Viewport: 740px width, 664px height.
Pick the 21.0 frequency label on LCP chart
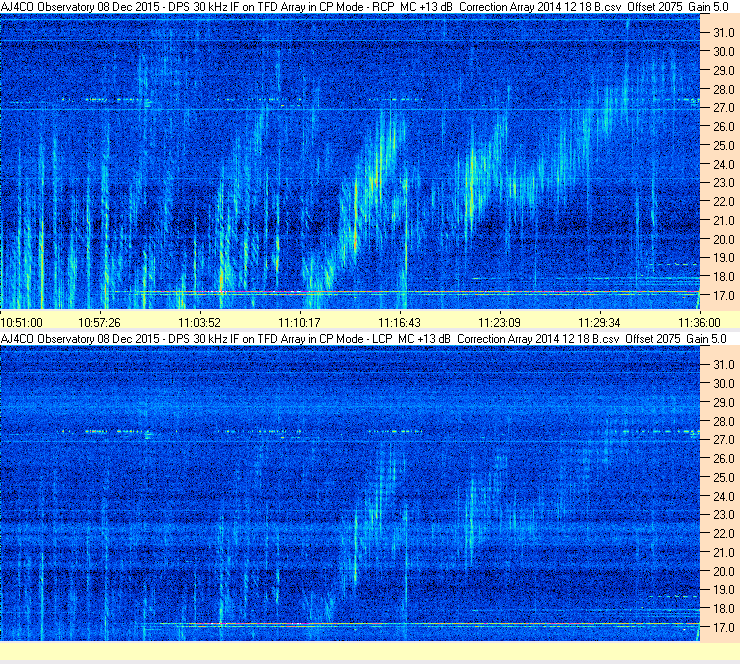(723, 553)
